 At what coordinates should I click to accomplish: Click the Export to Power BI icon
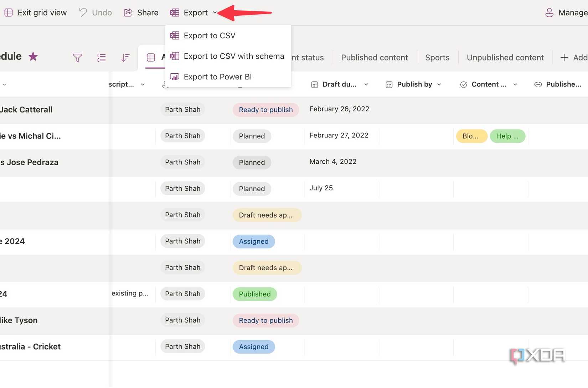[175, 77]
